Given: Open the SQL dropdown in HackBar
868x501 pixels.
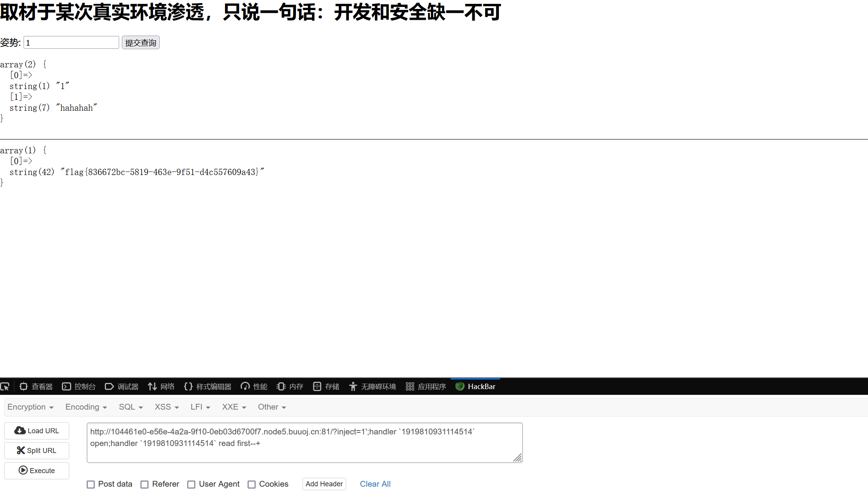Looking at the screenshot, I should click(131, 407).
